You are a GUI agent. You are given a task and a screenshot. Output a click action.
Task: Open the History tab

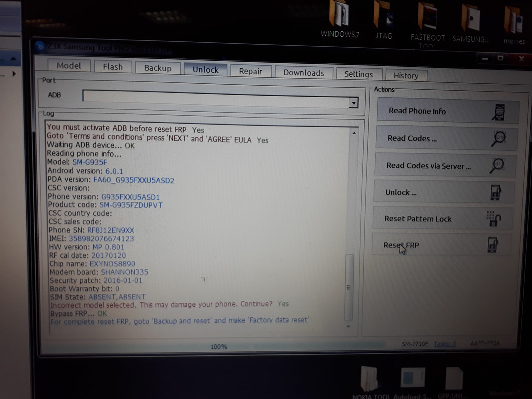(406, 75)
